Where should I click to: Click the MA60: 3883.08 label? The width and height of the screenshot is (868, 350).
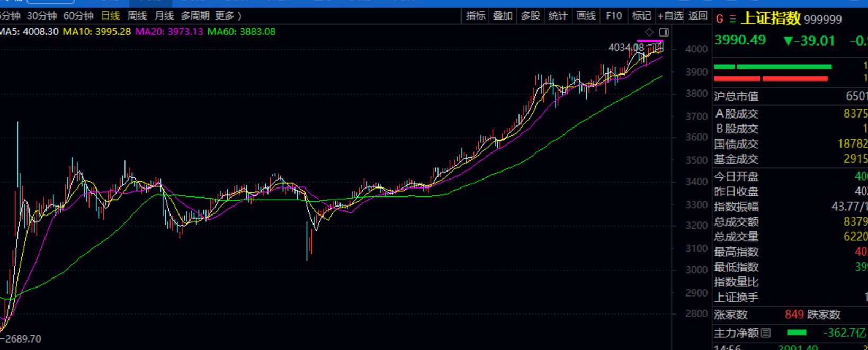241,32
